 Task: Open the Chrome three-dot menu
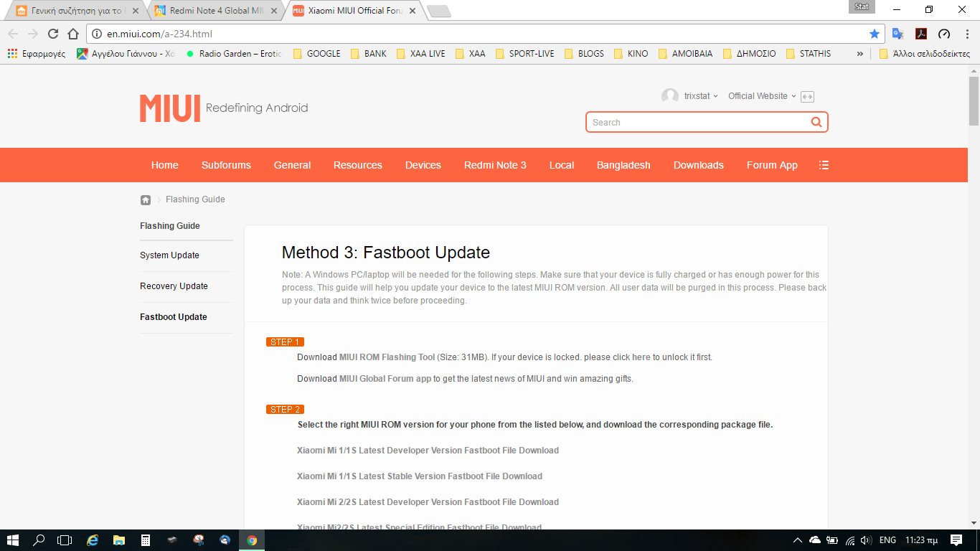(x=966, y=34)
